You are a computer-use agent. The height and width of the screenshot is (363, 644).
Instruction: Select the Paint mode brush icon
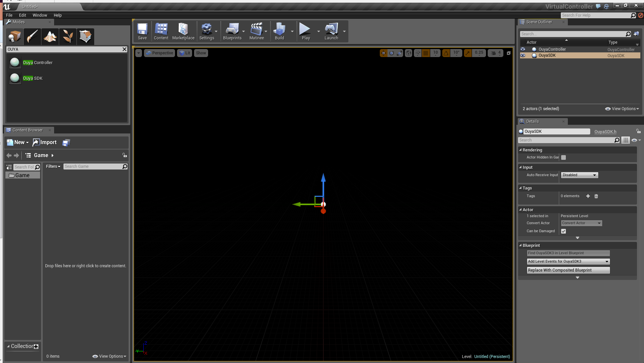[x=32, y=36]
